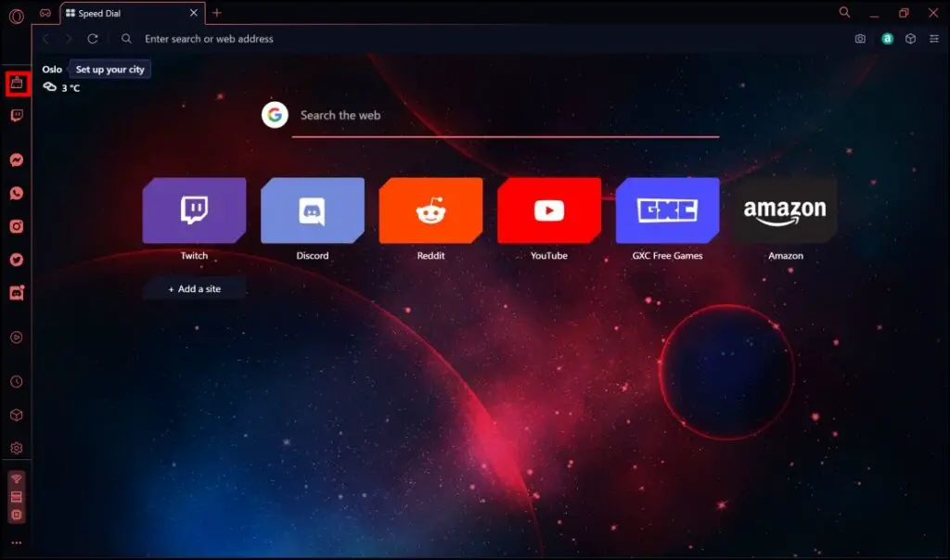950x560 pixels.
Task: Open GX Corner gamepad icon
Action: click(45, 13)
